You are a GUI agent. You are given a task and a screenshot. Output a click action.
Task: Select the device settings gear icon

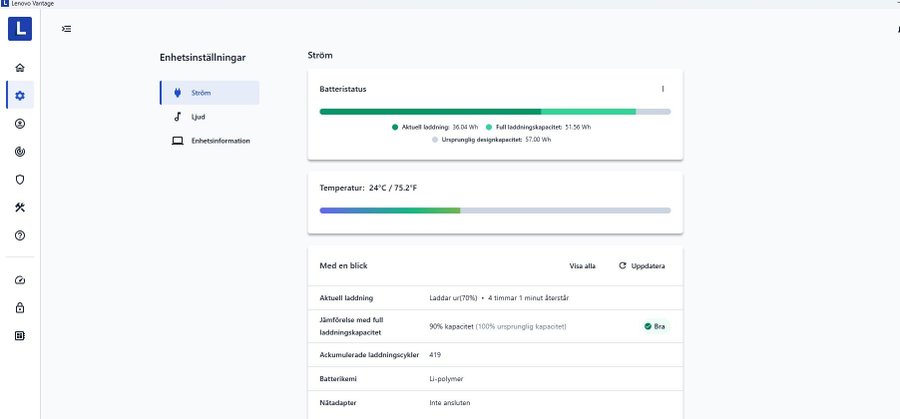(20, 96)
